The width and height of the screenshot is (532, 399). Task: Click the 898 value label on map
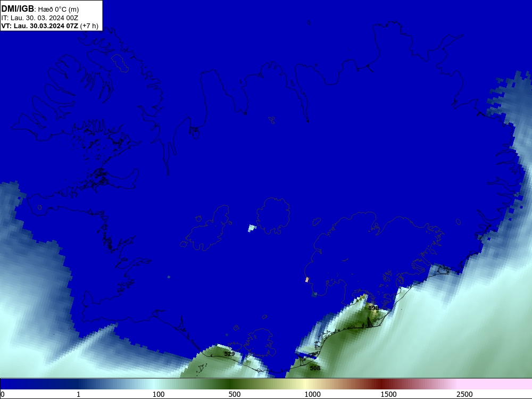click(x=373, y=308)
